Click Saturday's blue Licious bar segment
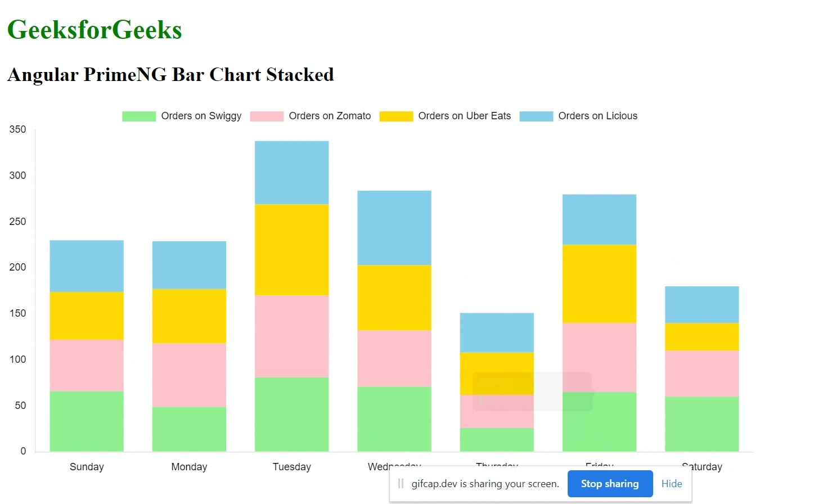The height and width of the screenshot is (504, 836). coord(702,304)
